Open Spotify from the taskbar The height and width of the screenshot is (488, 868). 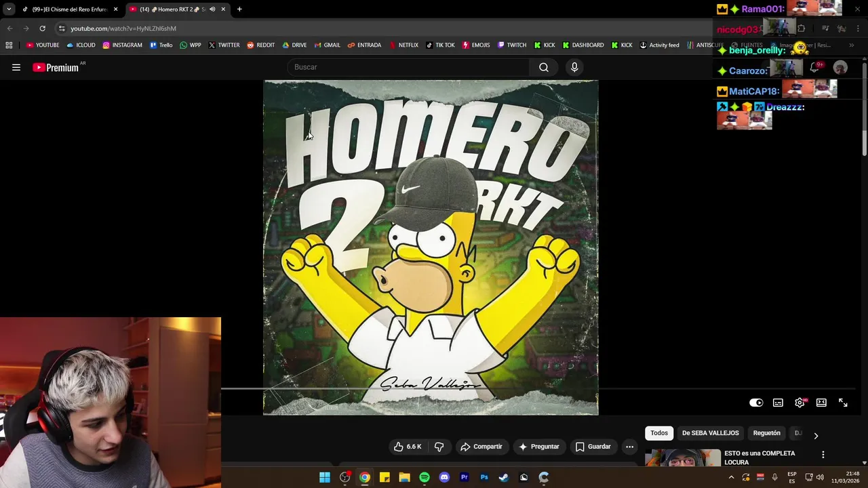click(x=425, y=477)
